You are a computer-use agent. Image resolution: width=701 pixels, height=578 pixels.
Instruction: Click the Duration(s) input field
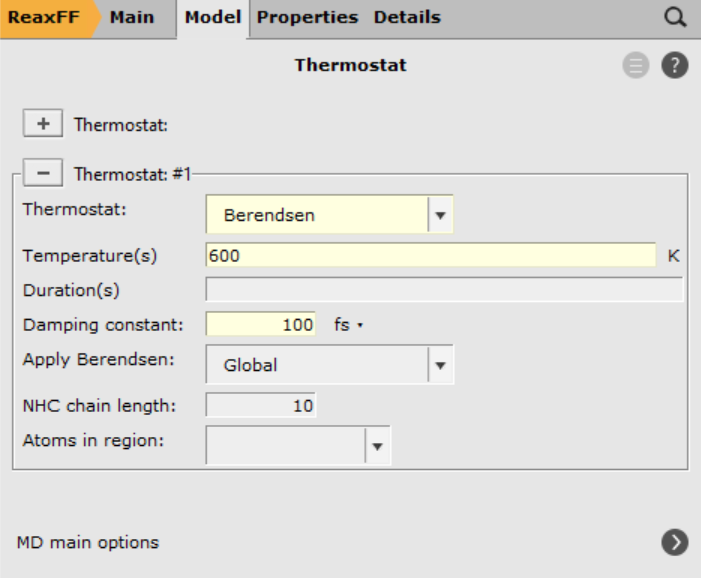443,290
